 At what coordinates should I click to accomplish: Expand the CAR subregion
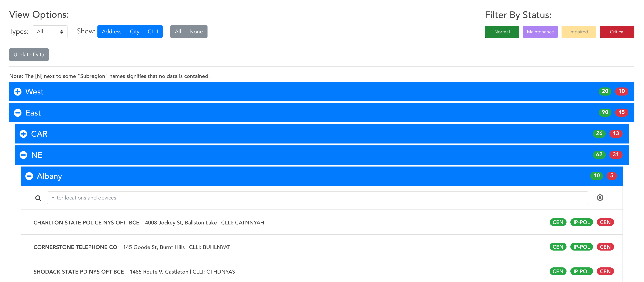pos(23,134)
